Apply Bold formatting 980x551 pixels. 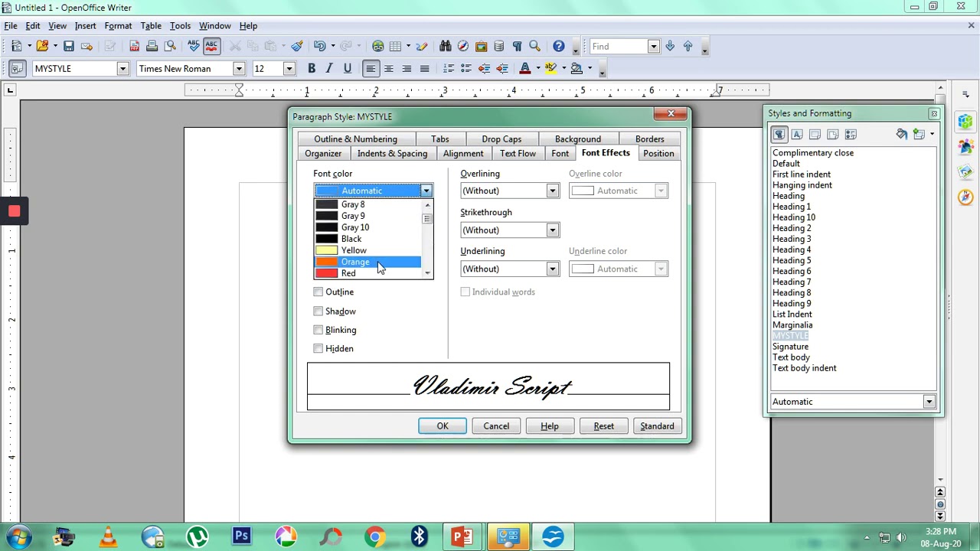(x=312, y=69)
